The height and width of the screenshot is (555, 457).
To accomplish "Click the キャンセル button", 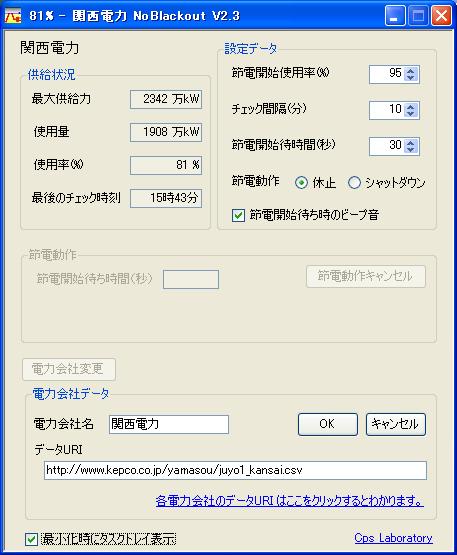I will point(395,424).
